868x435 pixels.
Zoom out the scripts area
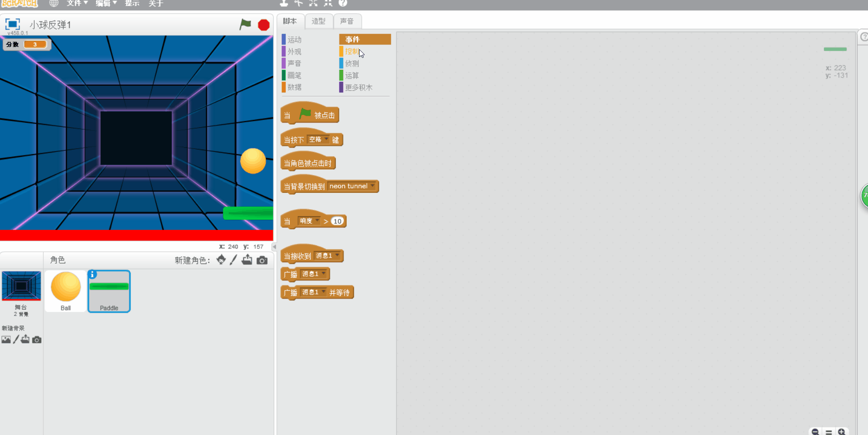click(815, 432)
